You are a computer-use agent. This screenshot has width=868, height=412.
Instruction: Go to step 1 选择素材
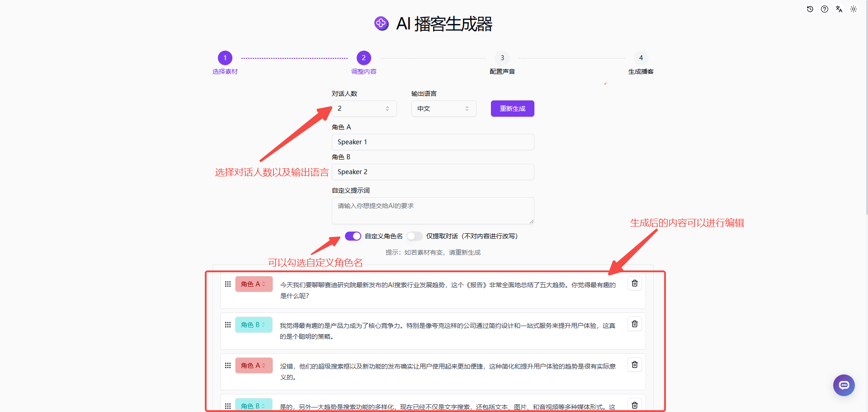(225, 58)
